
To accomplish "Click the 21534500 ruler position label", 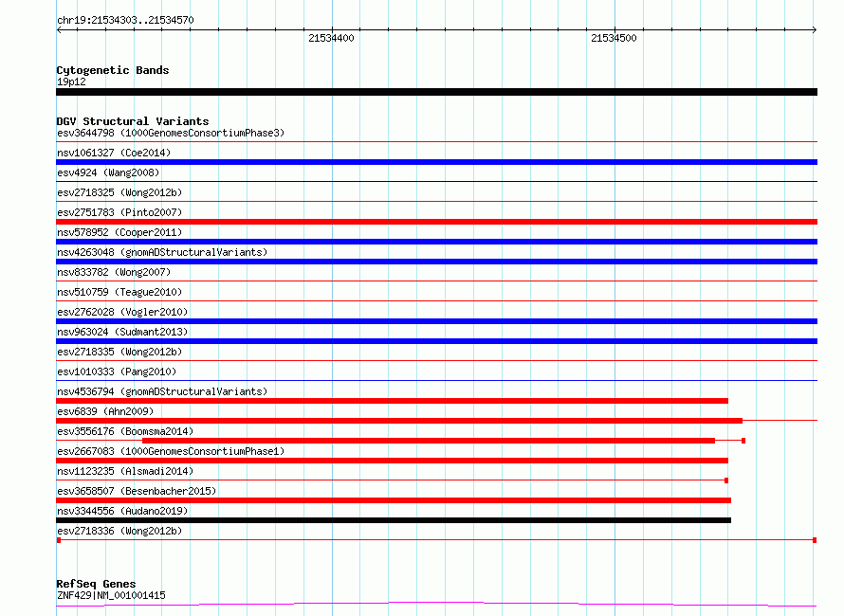I will click(x=614, y=38).
